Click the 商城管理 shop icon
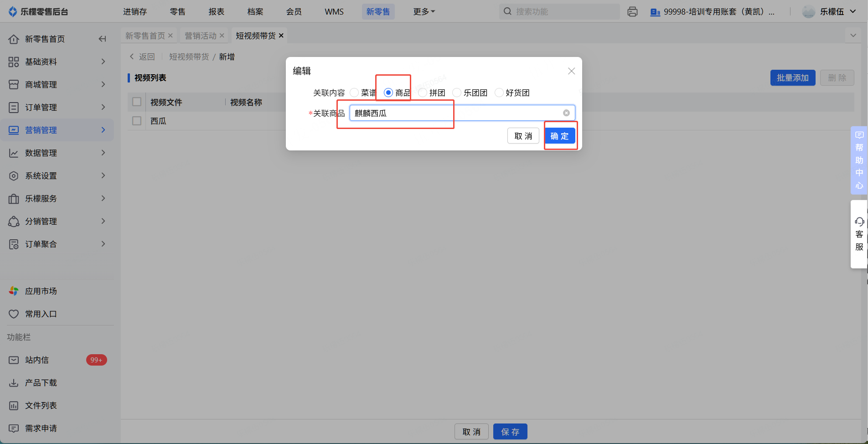 14,85
